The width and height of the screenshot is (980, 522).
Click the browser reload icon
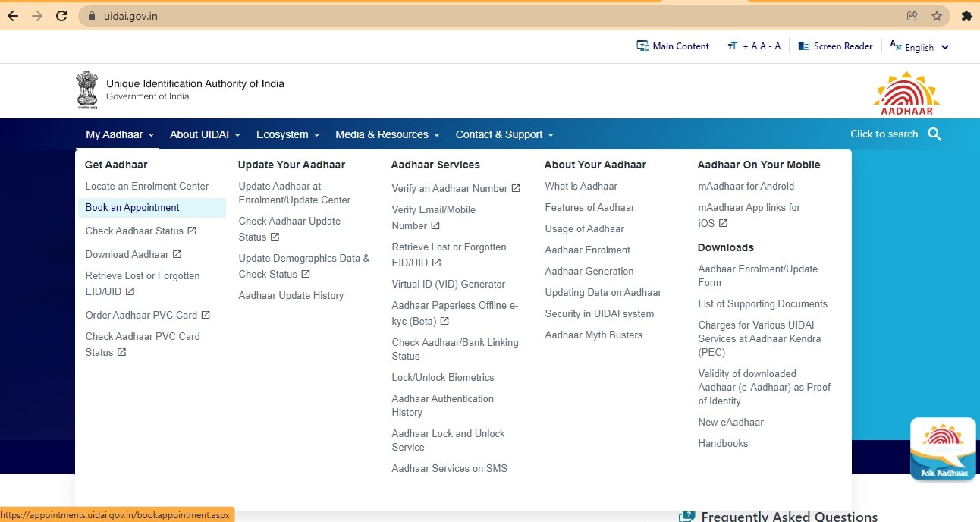tap(62, 16)
